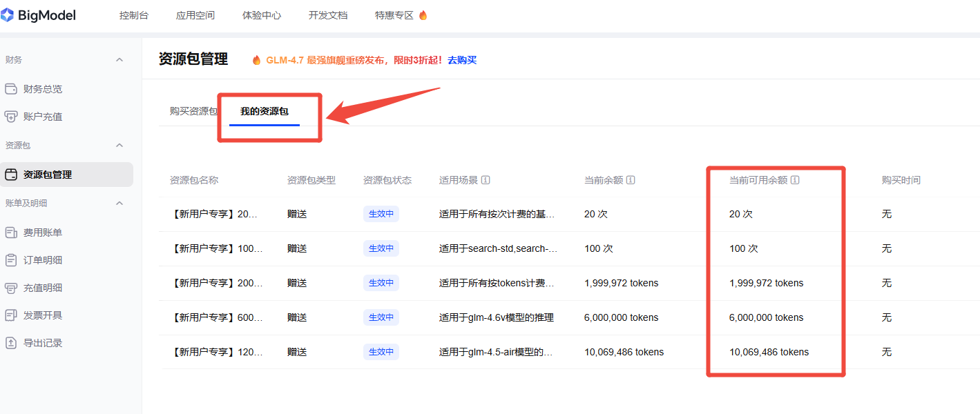This screenshot has width=980, height=414.
Task: Click the BigModel logo
Action: (39, 14)
